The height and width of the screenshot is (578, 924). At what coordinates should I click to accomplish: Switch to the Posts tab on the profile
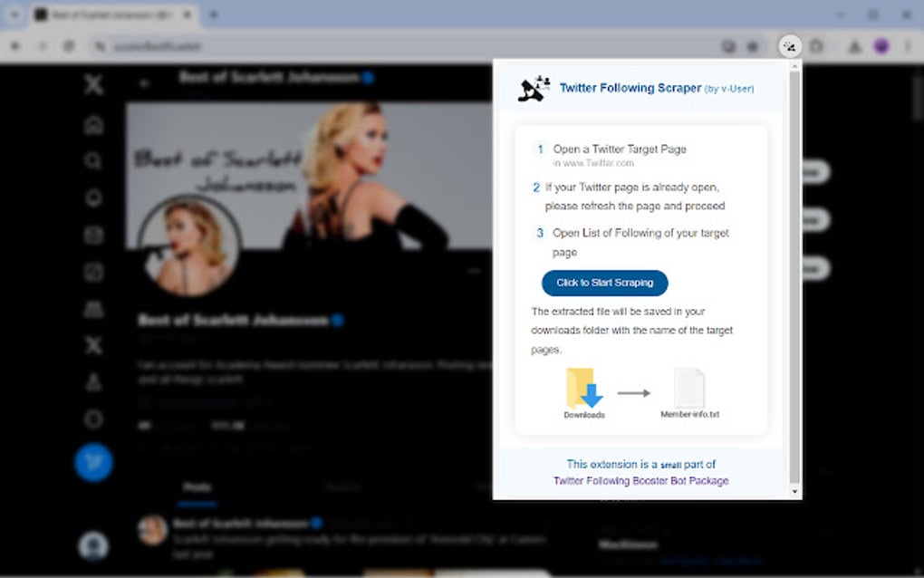click(x=197, y=486)
